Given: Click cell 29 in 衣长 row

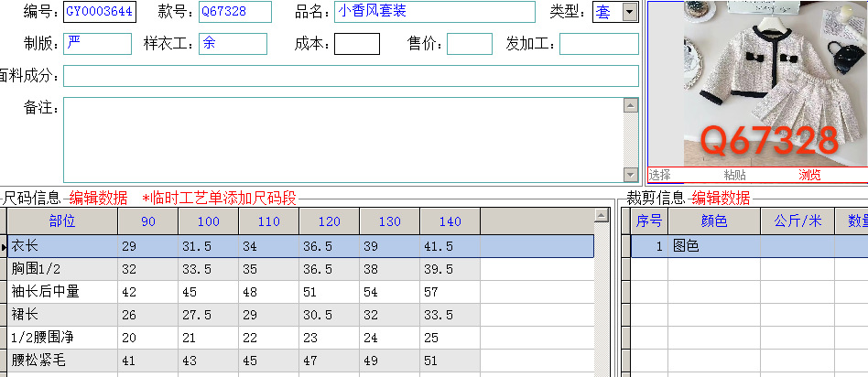Looking at the screenshot, I should pos(147,246).
